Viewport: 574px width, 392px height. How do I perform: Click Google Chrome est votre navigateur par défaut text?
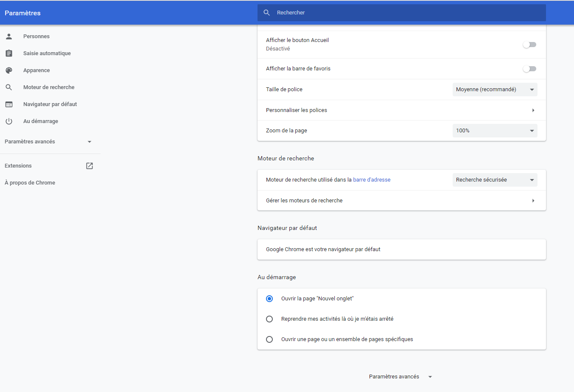tap(323, 249)
